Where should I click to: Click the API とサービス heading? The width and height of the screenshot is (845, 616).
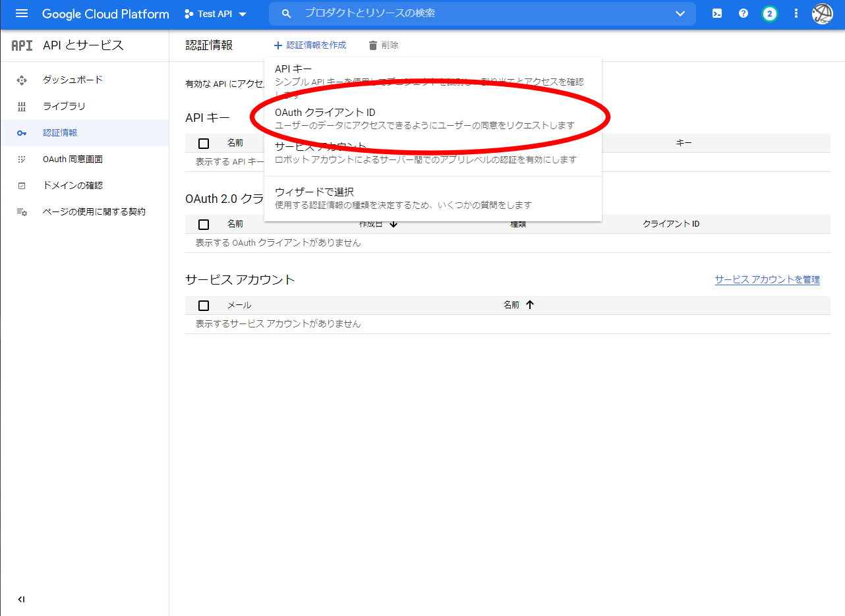(x=83, y=45)
